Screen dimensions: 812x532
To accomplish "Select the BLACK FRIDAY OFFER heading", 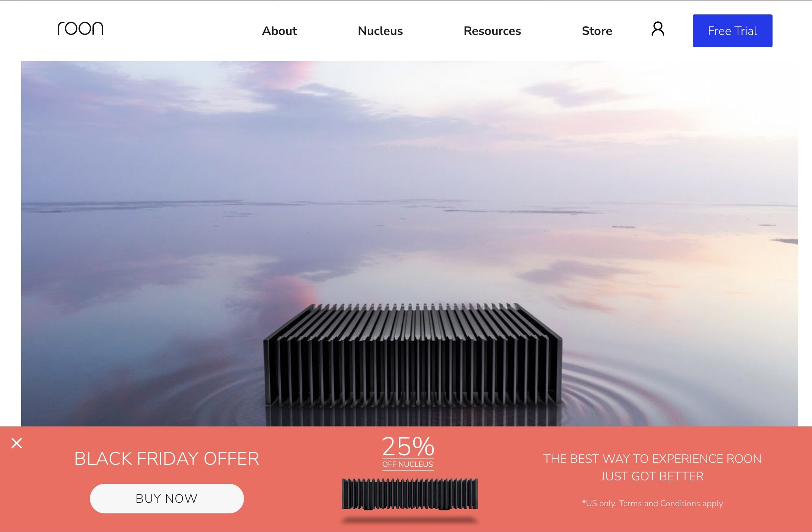I will 167,458.
